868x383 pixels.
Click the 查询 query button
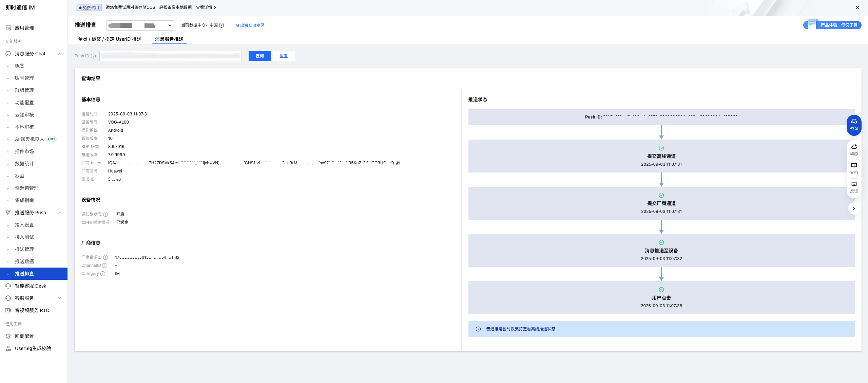(x=259, y=56)
